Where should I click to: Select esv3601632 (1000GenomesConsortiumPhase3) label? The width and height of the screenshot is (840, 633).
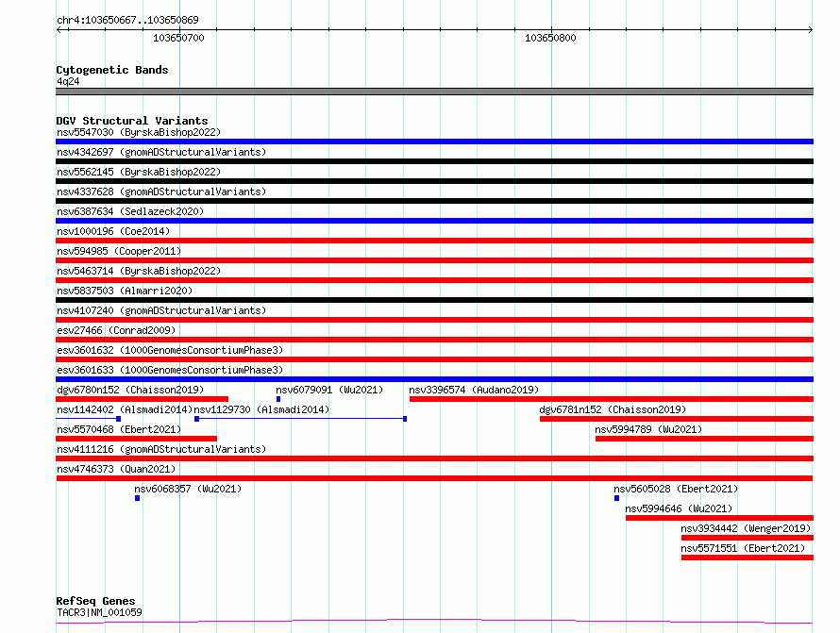coord(170,350)
